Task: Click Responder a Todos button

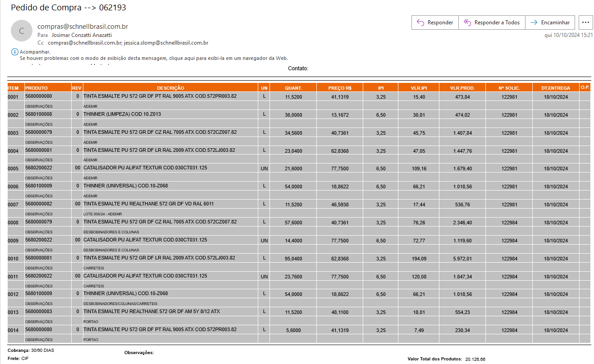Action: coord(492,23)
